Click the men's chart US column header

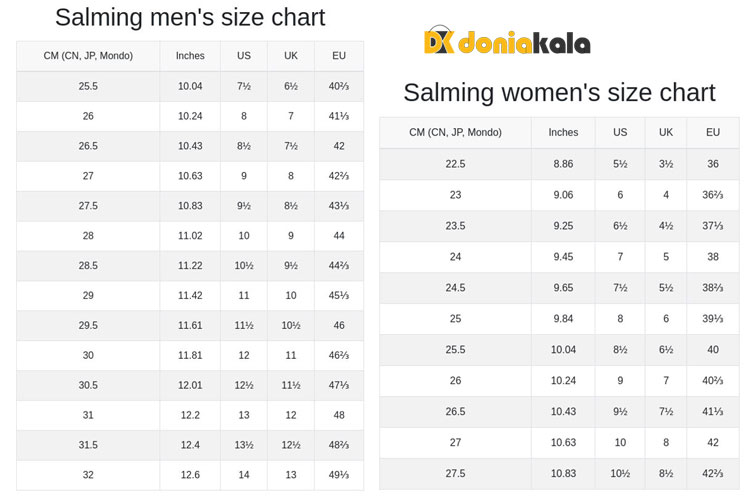[244, 56]
